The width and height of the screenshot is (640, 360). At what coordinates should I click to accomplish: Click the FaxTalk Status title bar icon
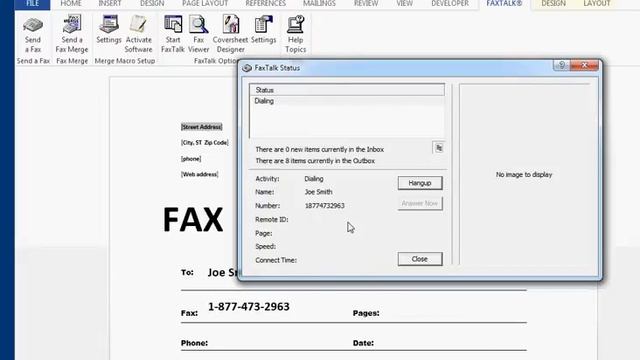tap(247, 68)
